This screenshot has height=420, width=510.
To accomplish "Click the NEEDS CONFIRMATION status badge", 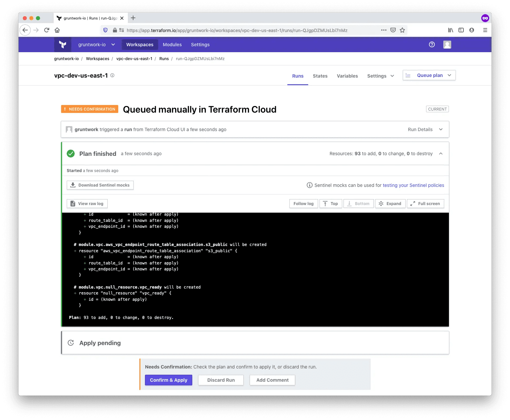I will coord(90,109).
